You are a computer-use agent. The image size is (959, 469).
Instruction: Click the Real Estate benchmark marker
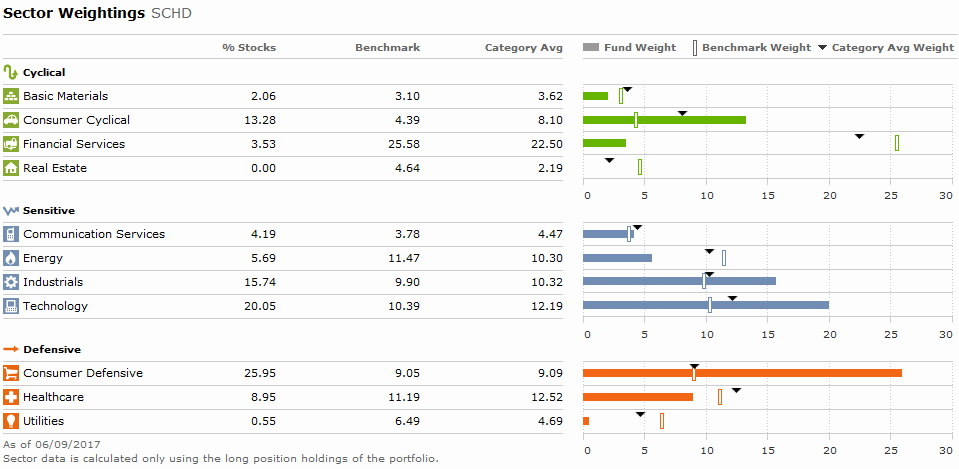coord(640,167)
